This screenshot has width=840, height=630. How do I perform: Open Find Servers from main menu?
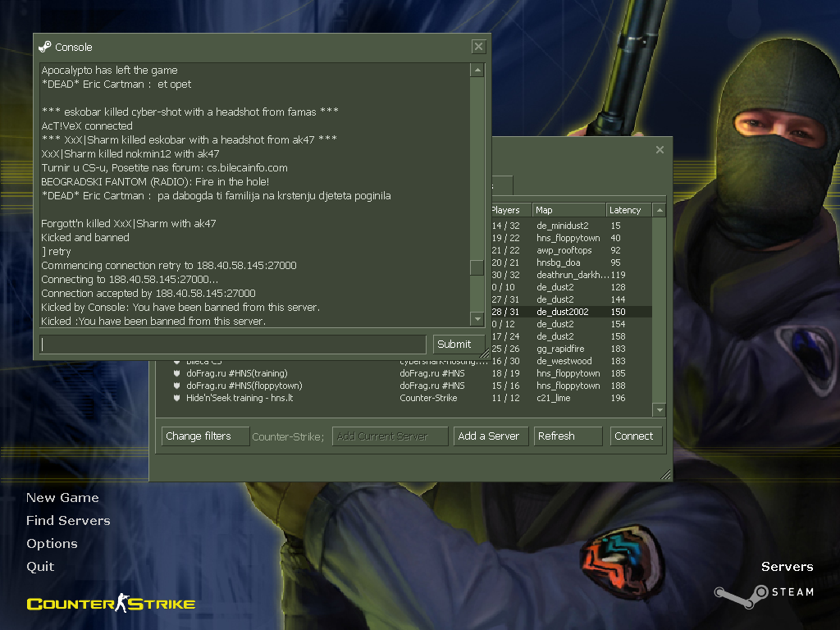(x=69, y=521)
